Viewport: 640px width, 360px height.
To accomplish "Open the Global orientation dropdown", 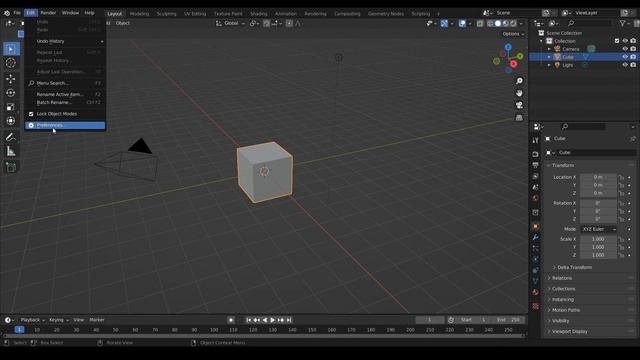I will click(x=230, y=24).
